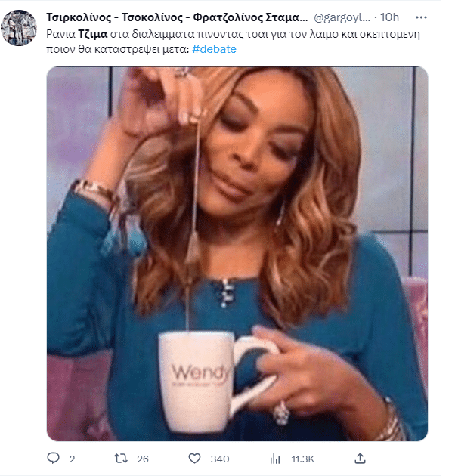Click the share upload arrow icon
The image size is (455, 476).
coord(360,458)
